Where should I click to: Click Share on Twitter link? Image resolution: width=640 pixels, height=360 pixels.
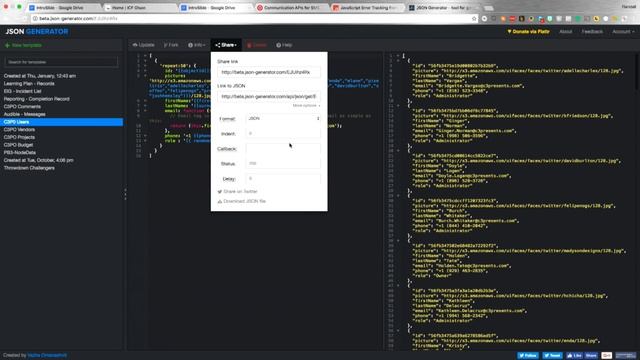tap(238, 191)
